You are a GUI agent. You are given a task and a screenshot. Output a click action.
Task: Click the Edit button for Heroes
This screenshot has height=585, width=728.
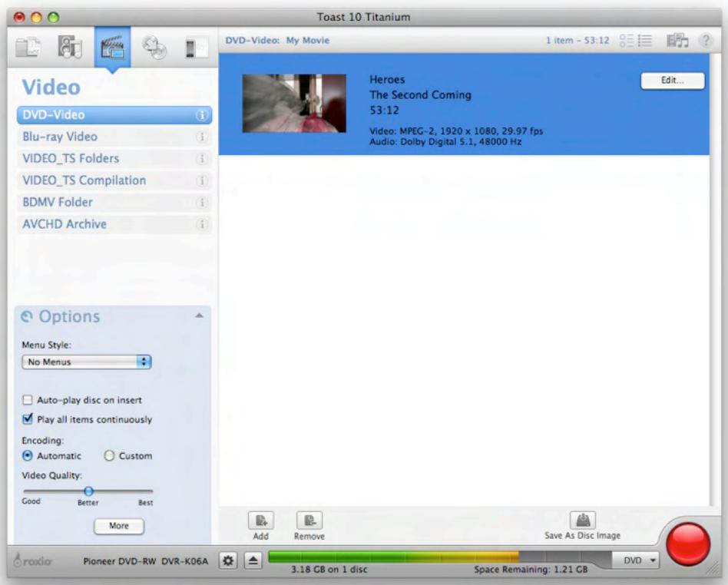pyautogui.click(x=673, y=80)
